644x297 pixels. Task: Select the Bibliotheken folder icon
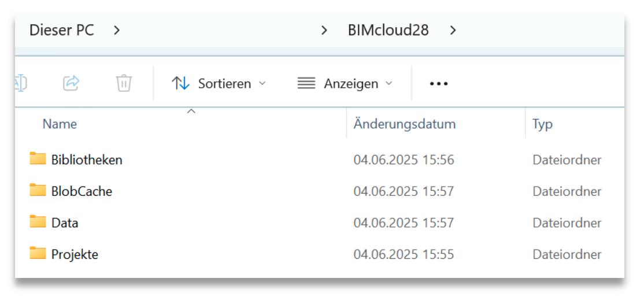(x=38, y=158)
